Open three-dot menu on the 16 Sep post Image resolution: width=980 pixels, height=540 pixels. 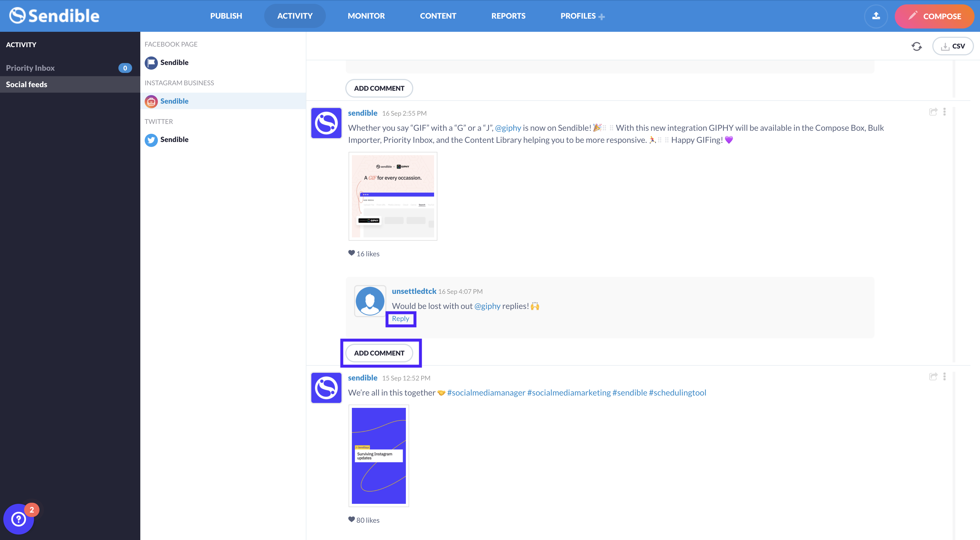pos(944,112)
